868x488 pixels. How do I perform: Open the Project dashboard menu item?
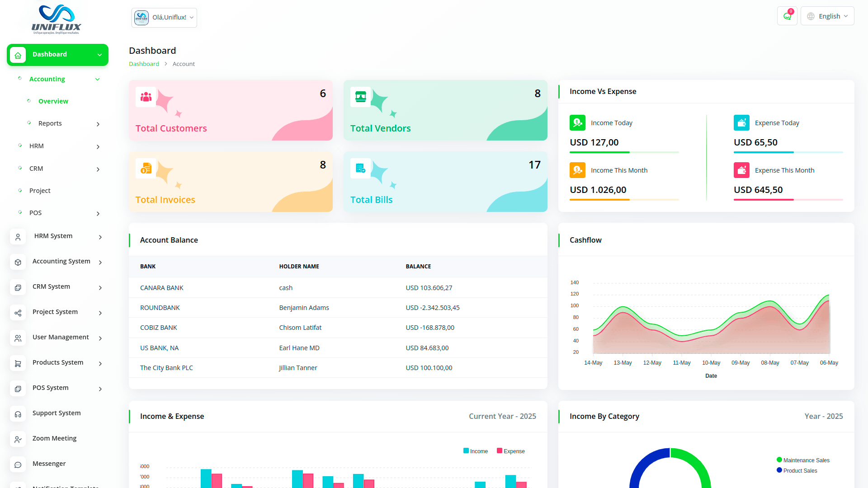tap(40, 191)
